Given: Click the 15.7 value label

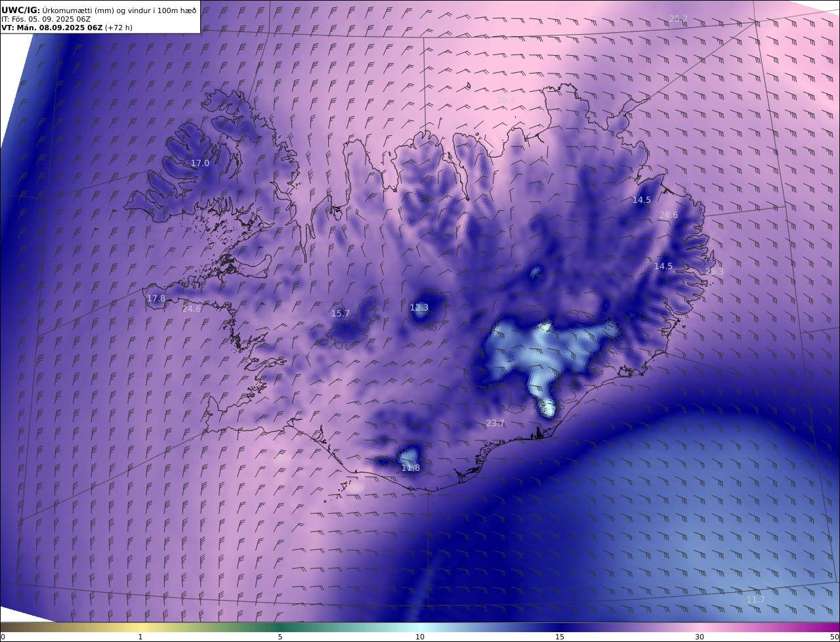Looking at the screenshot, I should click(341, 313).
